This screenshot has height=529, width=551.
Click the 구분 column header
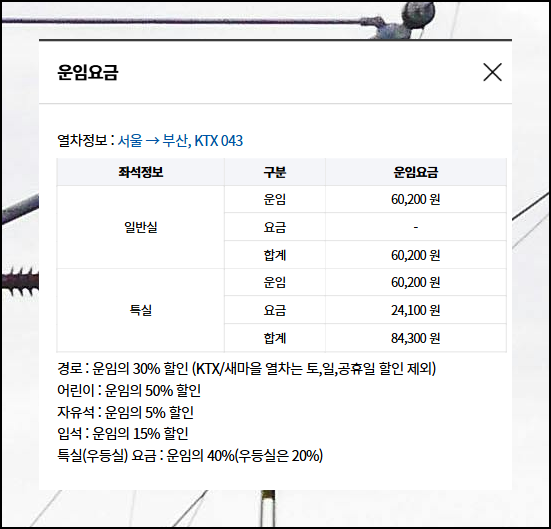pos(275,172)
